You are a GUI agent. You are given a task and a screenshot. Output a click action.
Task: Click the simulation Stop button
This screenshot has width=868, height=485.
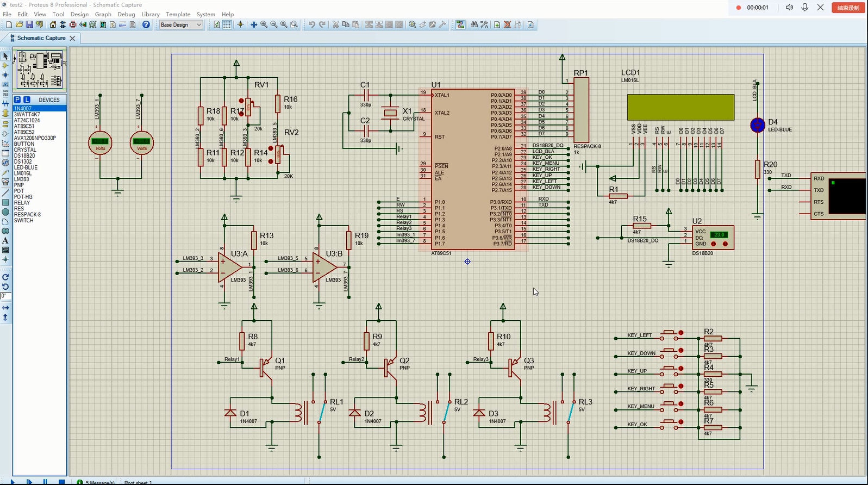pos(61,482)
